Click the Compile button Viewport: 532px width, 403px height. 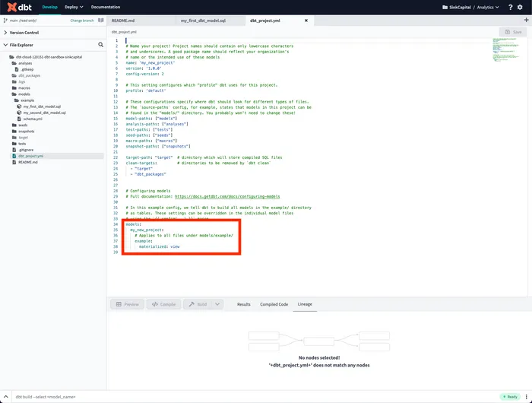click(x=163, y=304)
